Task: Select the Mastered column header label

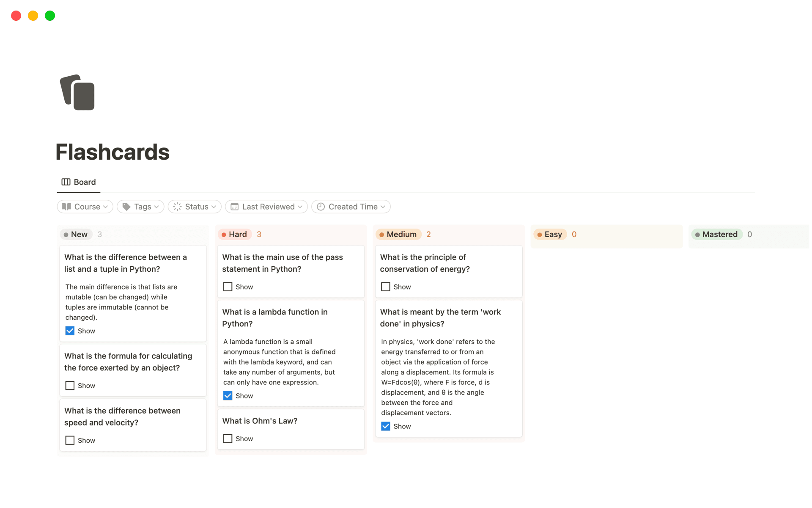Action: [x=719, y=235]
